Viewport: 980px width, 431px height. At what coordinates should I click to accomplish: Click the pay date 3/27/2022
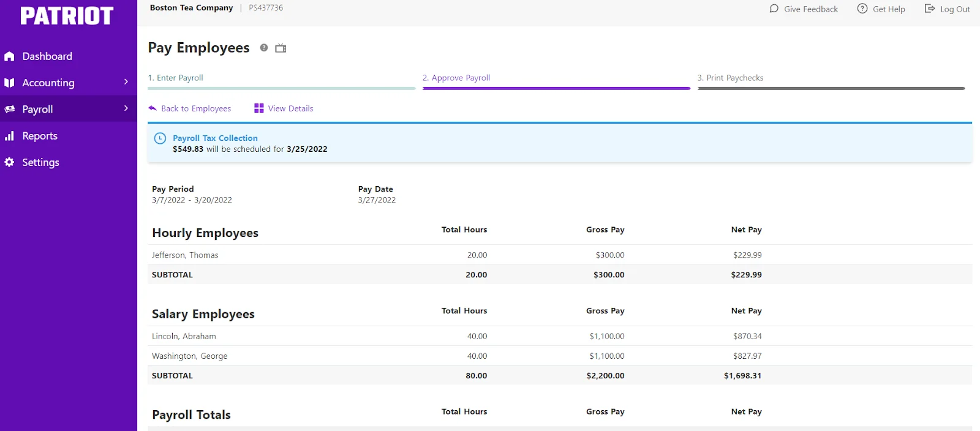pos(377,200)
